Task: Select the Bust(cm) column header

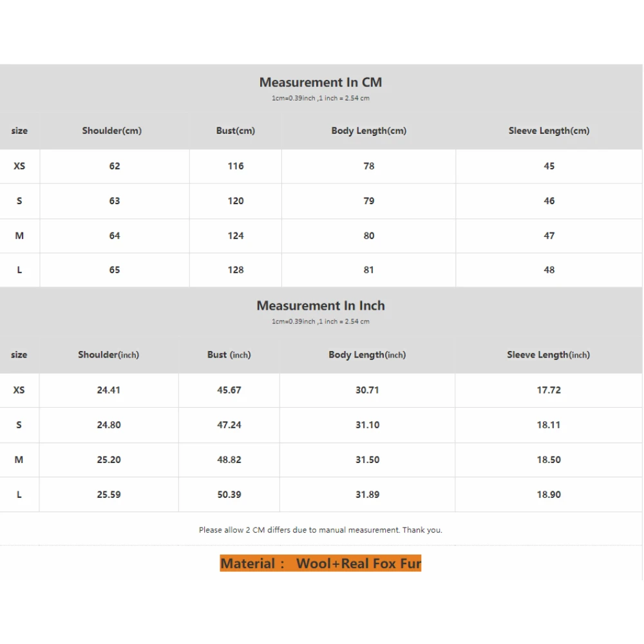Action: (236, 131)
